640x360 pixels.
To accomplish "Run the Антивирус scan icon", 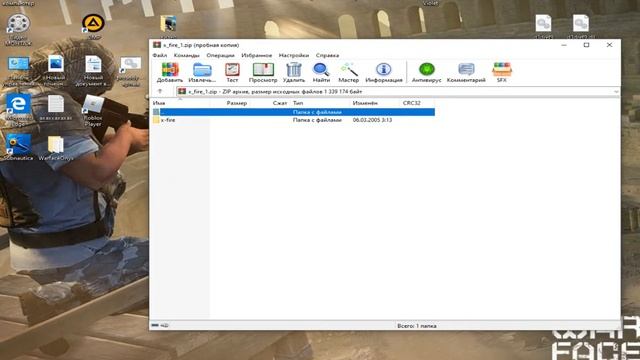I will point(427,70).
